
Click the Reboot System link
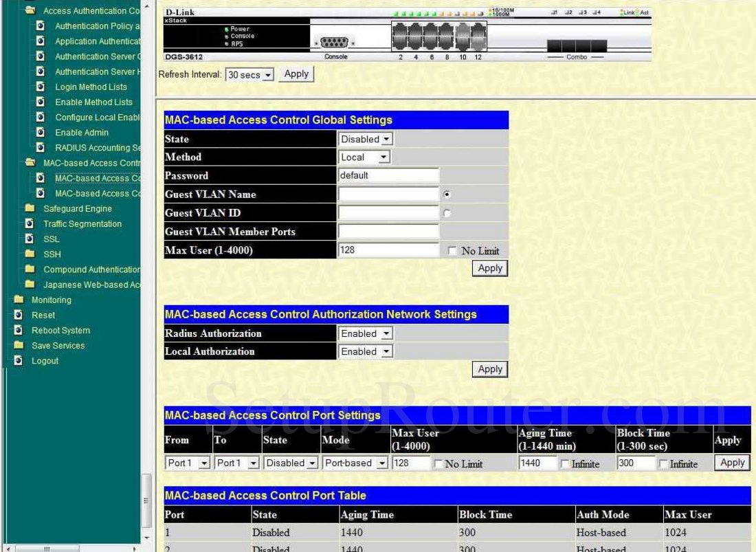tap(60, 330)
